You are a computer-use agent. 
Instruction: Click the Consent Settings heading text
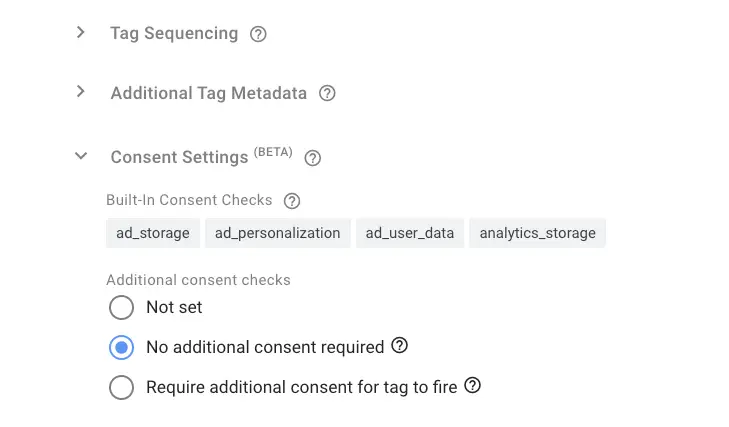point(179,158)
